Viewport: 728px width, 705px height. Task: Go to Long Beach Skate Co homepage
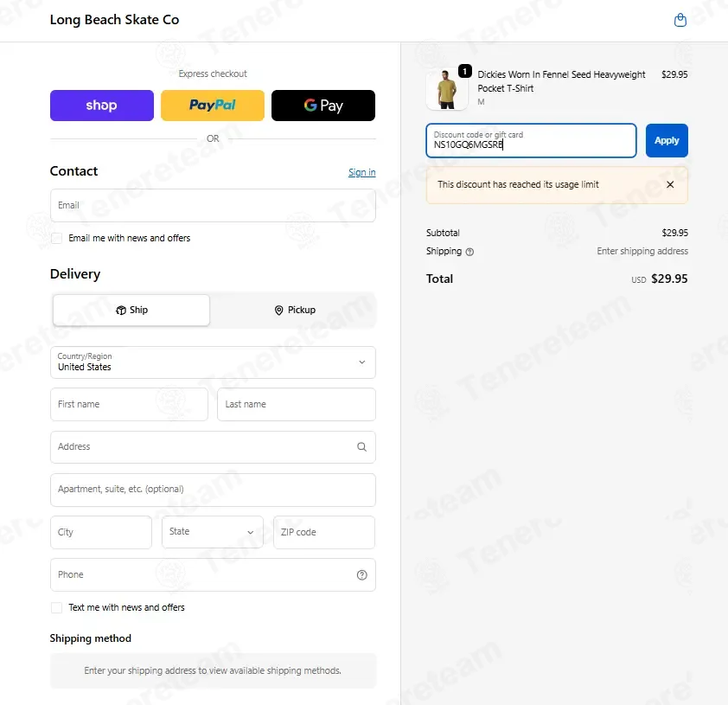114,20
